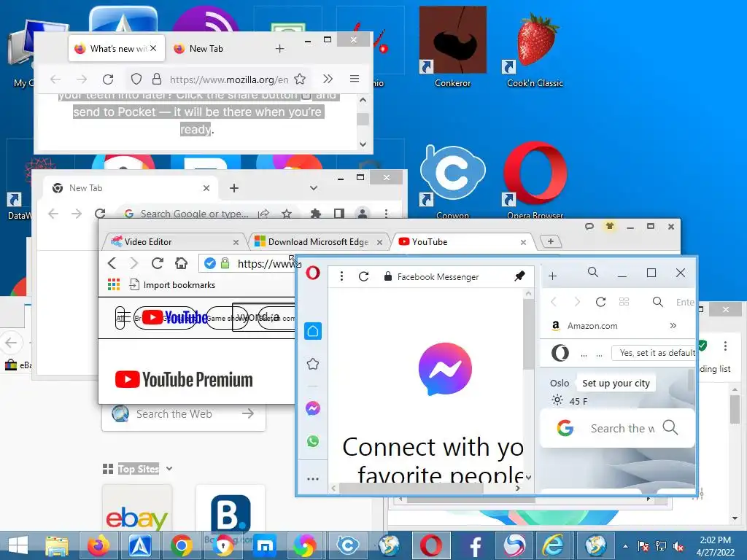This screenshot has width=747, height=560.
Task: Open Opera sidebar three-dot options
Action: pos(313,479)
